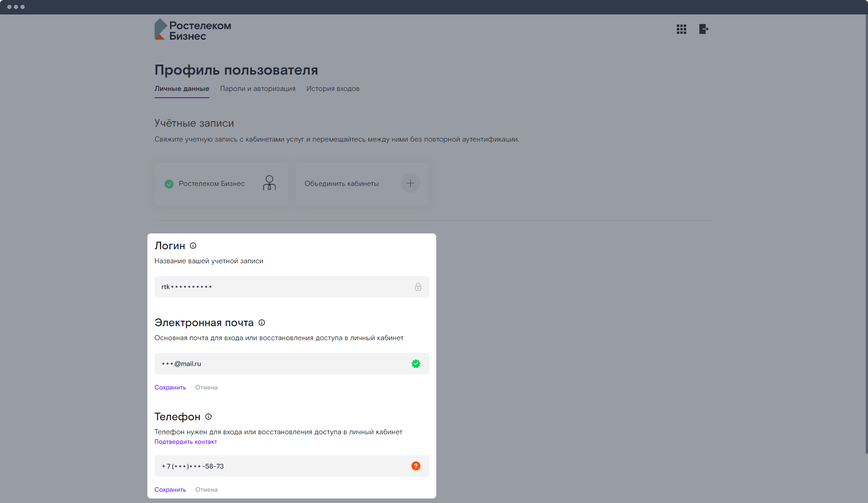The image size is (868, 503).
Task: Click the lock icon in login field
Action: pos(418,287)
